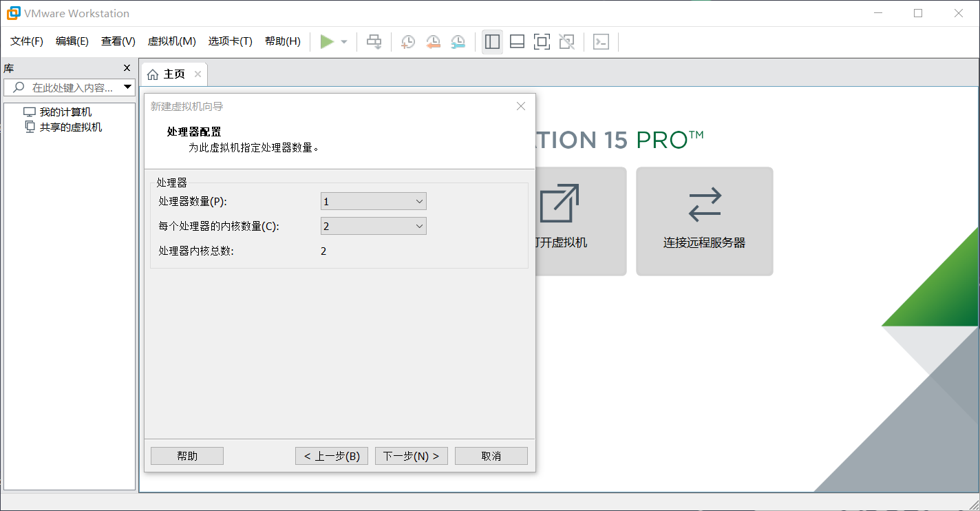Open the library search filter dropdown

127,87
